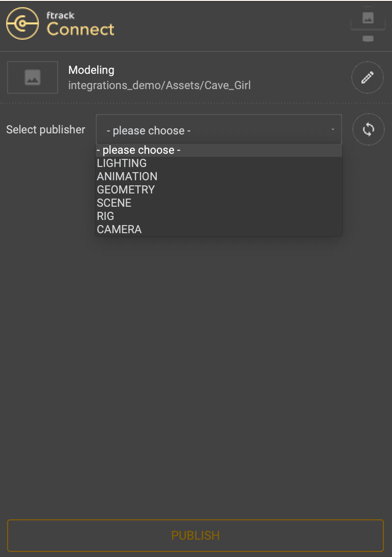The height and width of the screenshot is (557, 392).
Task: Click the integrations_demo/Assets/Cave_Girl path text
Action: point(159,86)
